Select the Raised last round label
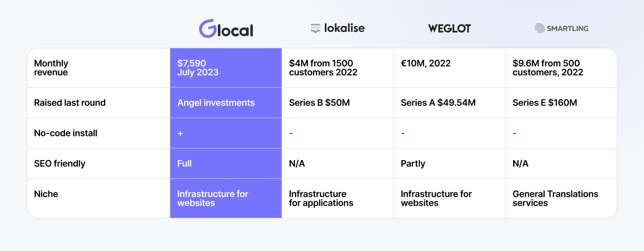Screen dimensions: 644x251 coord(70,103)
